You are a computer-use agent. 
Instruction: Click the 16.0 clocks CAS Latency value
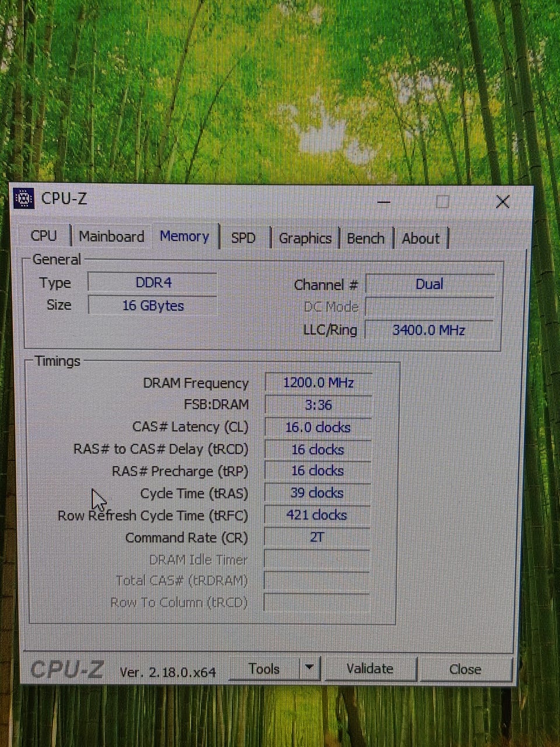pyautogui.click(x=318, y=427)
